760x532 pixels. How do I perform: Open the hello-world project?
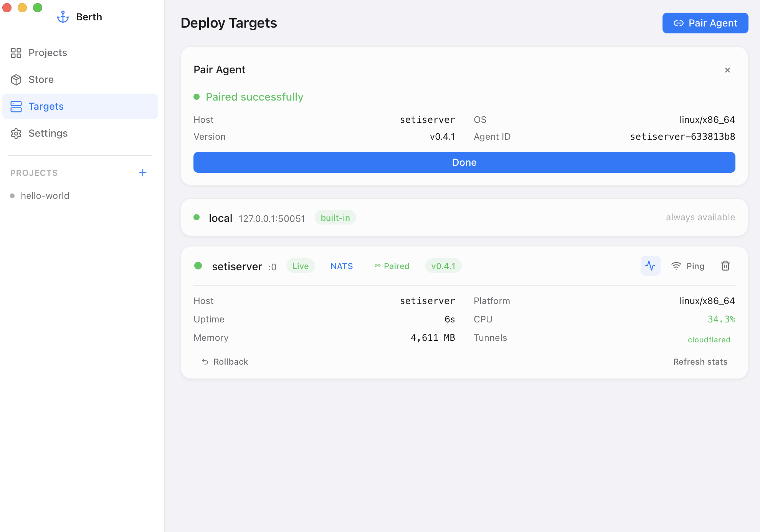click(x=45, y=196)
